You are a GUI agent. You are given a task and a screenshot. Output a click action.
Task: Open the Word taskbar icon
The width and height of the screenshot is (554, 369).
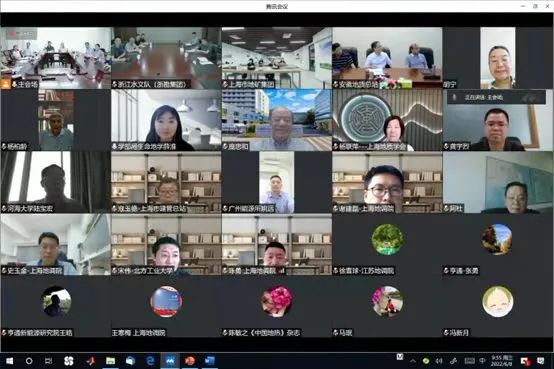click(x=210, y=361)
